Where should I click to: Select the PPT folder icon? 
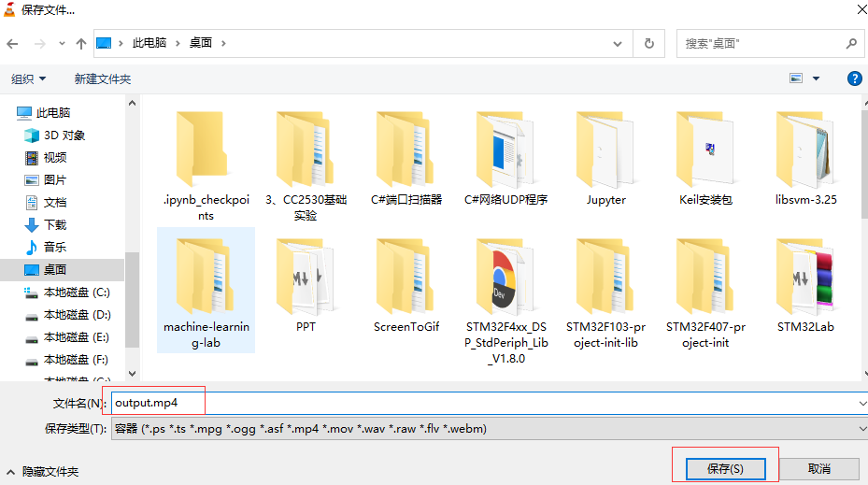[x=305, y=277]
